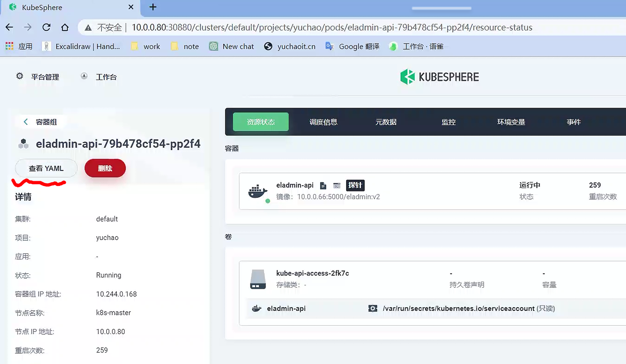
Task: Go back to 容器组 pod list
Action: 40,122
